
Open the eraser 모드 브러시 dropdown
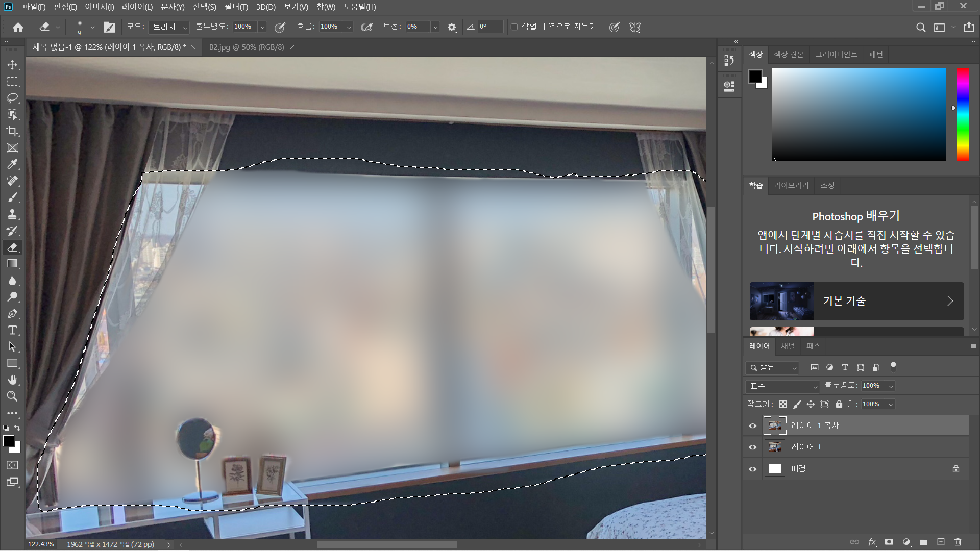pos(170,27)
